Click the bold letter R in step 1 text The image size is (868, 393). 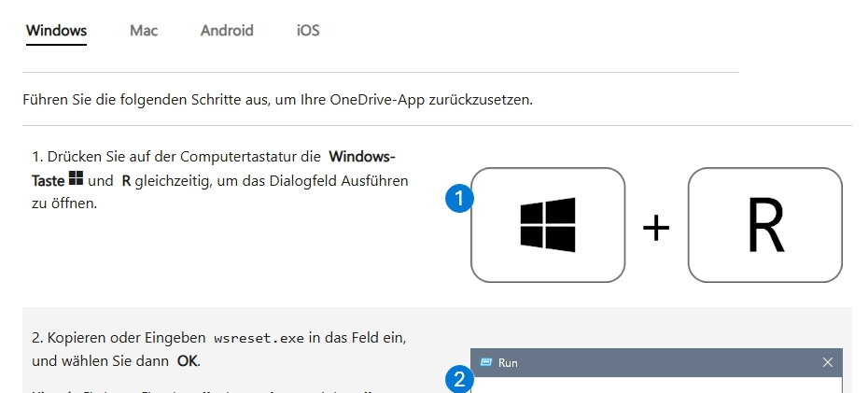point(126,181)
